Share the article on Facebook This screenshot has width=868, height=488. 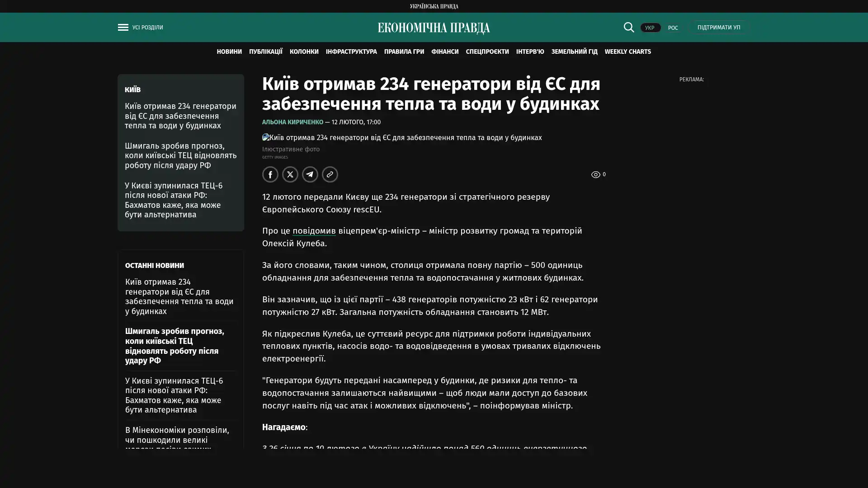pos(270,174)
